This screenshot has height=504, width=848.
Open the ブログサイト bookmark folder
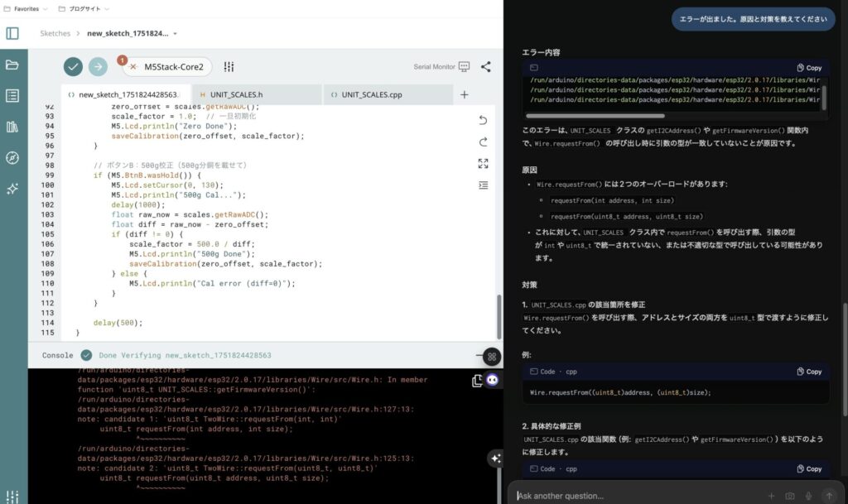point(84,8)
